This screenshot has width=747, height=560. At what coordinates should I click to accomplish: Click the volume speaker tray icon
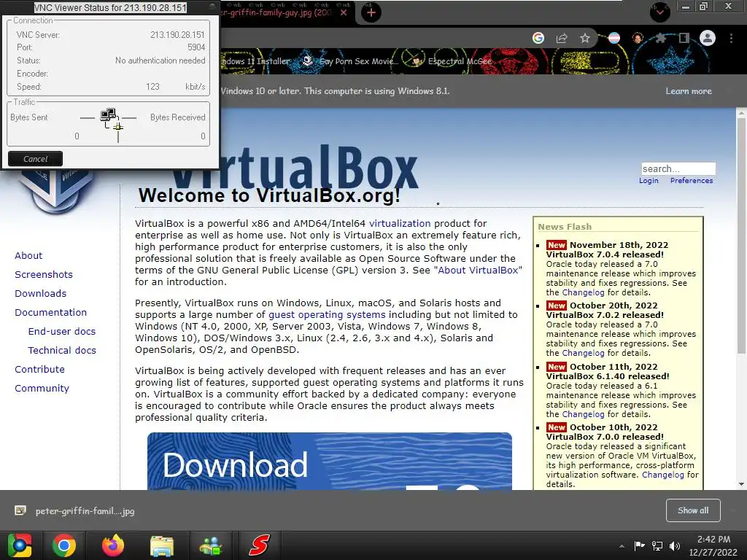click(x=675, y=545)
